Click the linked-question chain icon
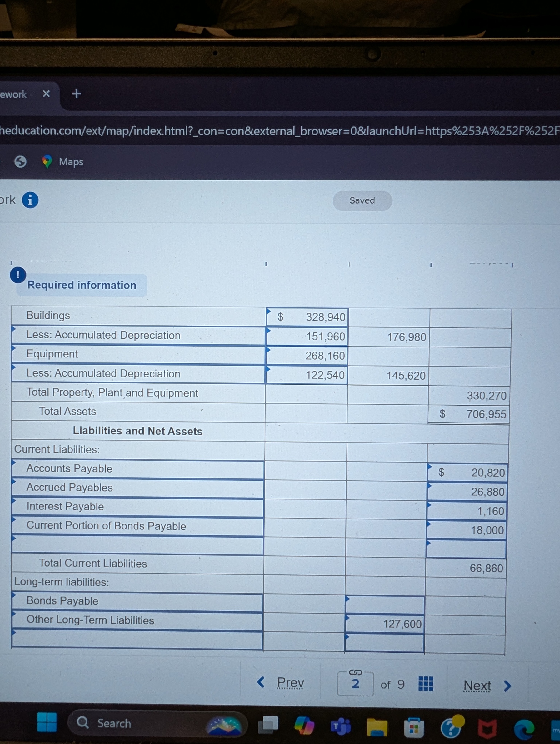The width and height of the screenshot is (560, 744). pos(356,672)
